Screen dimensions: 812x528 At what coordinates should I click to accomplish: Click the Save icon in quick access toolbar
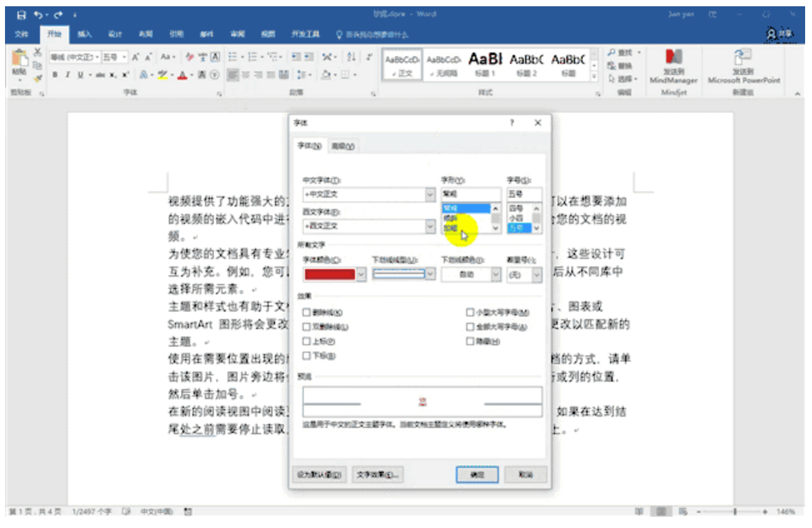click(22, 14)
